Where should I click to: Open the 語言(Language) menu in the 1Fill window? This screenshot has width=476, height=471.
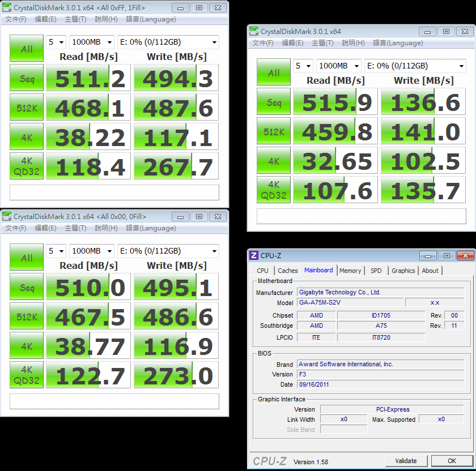tap(151, 19)
